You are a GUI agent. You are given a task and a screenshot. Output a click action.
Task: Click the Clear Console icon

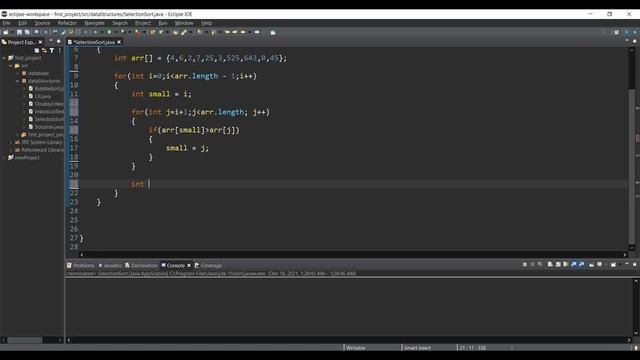tap(550, 264)
